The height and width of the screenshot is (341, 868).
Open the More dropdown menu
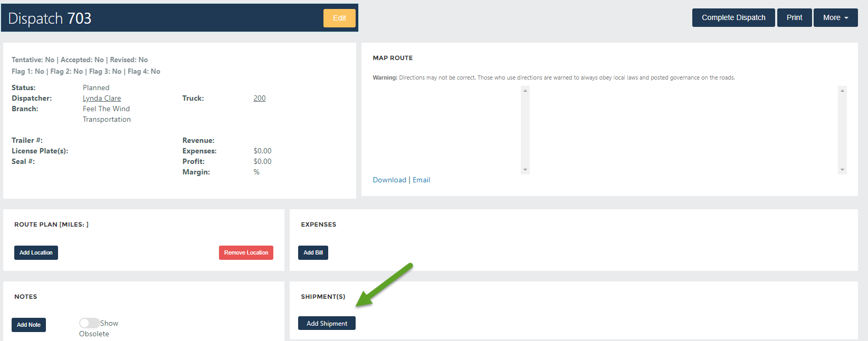835,17
